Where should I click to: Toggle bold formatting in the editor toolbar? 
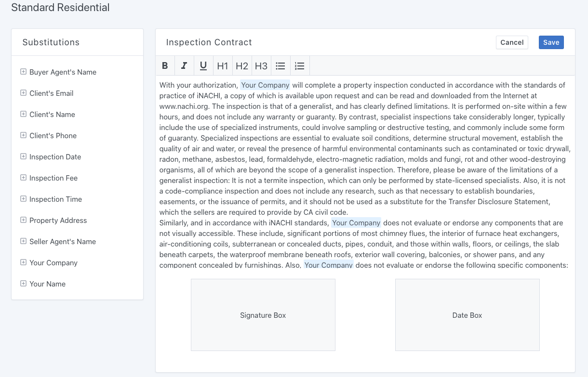coord(165,66)
